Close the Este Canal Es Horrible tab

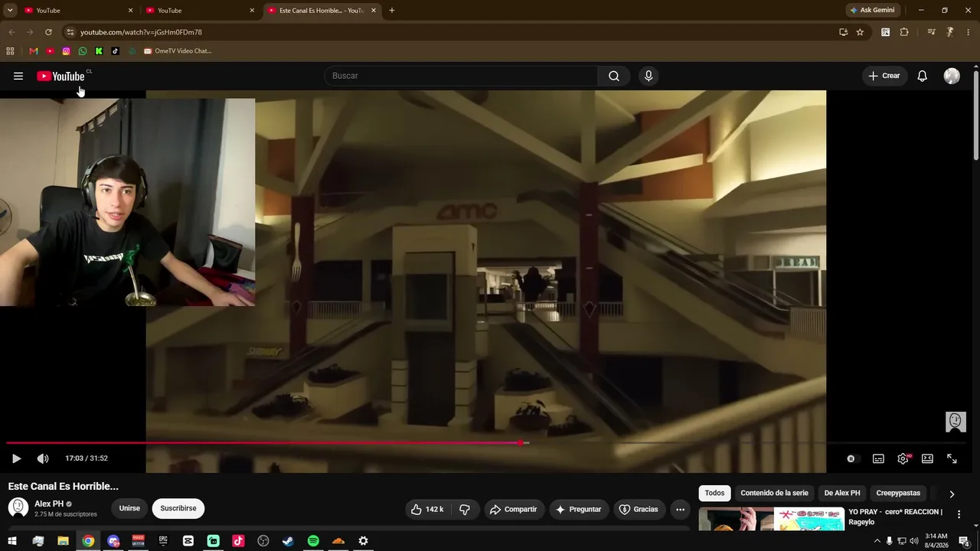(373, 11)
